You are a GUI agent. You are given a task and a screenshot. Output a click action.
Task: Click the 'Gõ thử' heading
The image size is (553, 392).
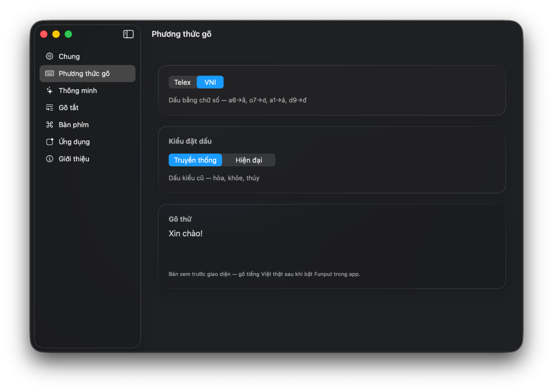coord(180,219)
